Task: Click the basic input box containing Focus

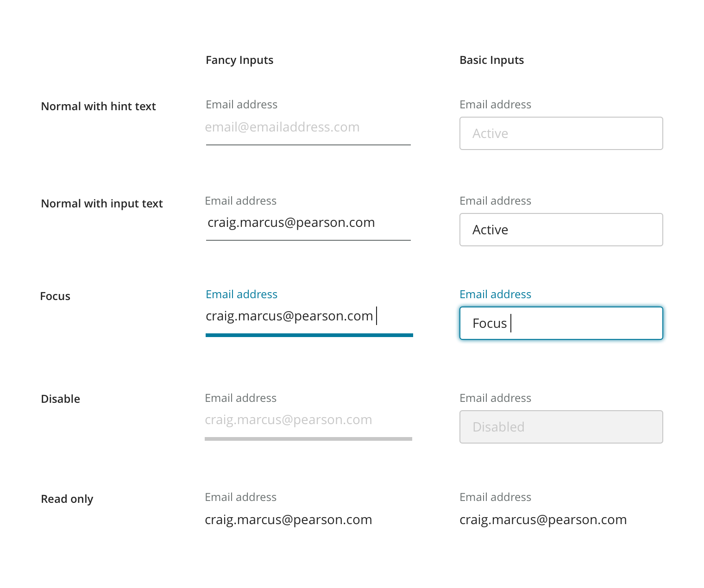Action: [561, 324]
